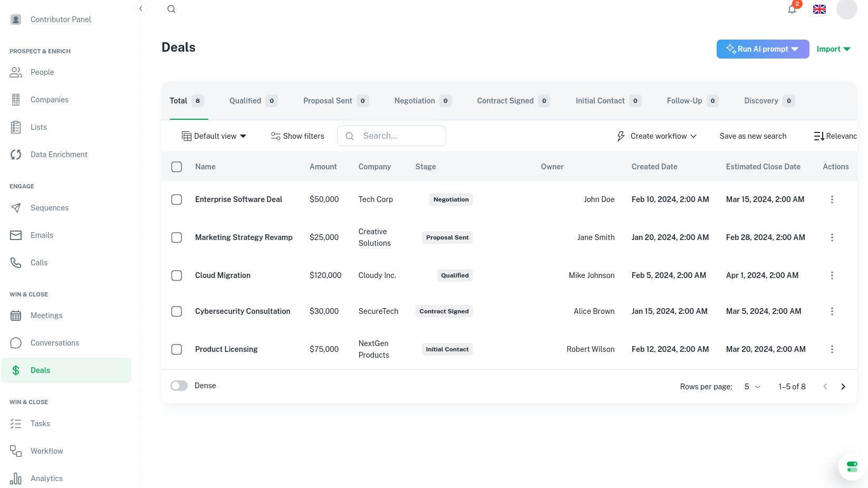Expand the Default view dropdown
868x488 pixels.
pos(214,136)
